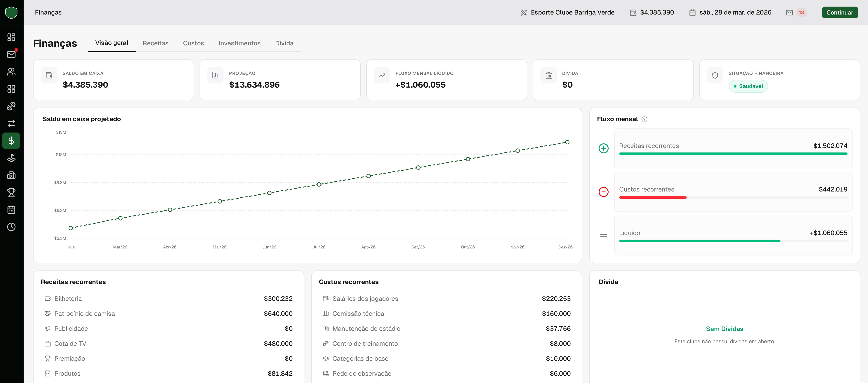The image size is (868, 383).
Task: Open the 13 unread messages badge
Action: click(x=801, y=12)
